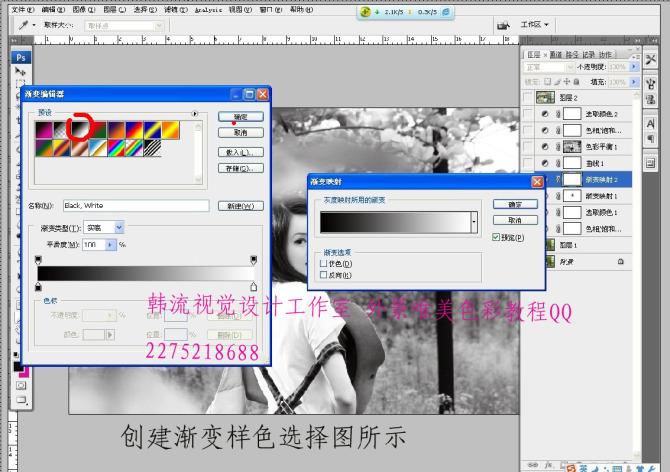This screenshot has width=670, height=472.
Task: Click the gradient preview bar in Gradient Map dialog
Action: (395, 222)
